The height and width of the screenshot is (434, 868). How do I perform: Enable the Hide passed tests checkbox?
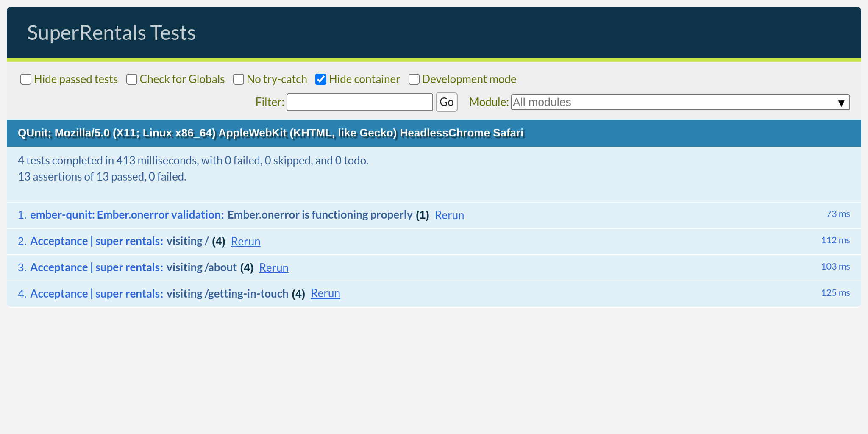26,79
